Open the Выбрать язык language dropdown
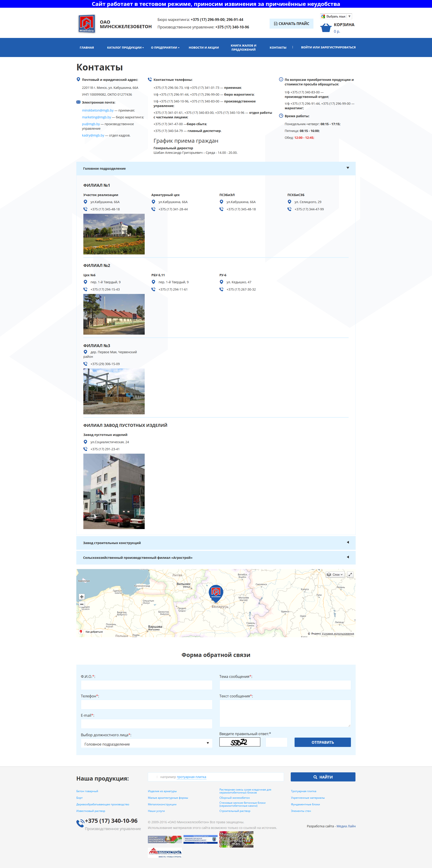Screen dimensions: 432x868 (x=336, y=16)
